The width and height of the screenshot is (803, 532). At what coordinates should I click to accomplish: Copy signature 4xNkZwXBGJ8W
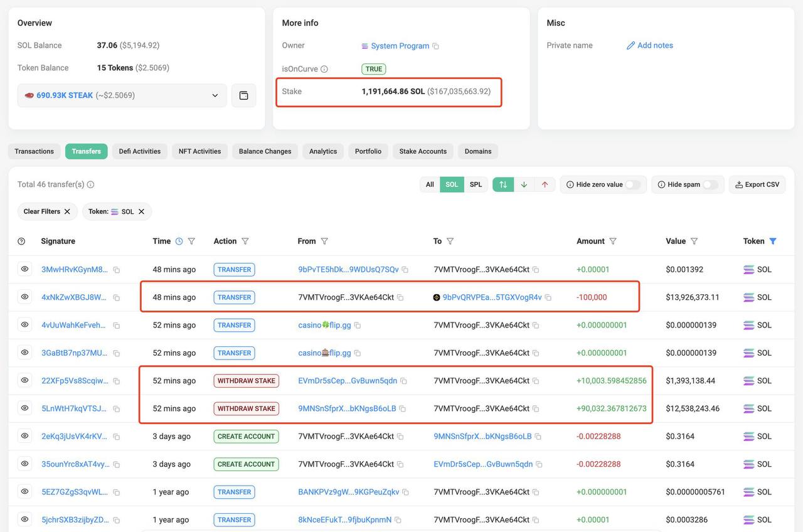tap(117, 297)
